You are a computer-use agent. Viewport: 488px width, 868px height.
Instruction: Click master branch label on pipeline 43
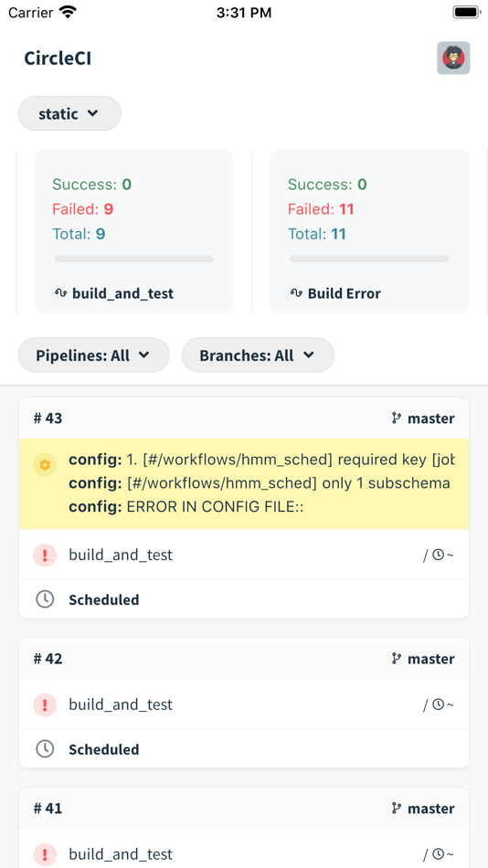click(x=431, y=418)
